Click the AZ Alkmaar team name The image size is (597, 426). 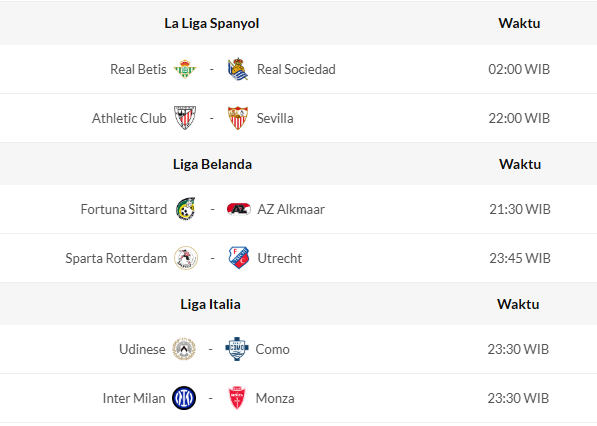(291, 209)
